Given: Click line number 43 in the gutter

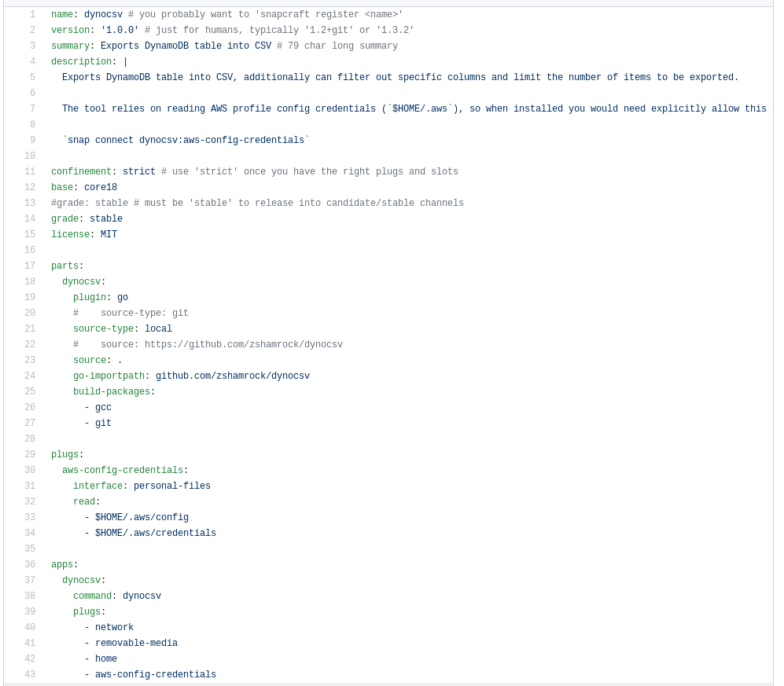Looking at the screenshot, I should pyautogui.click(x=30, y=674).
